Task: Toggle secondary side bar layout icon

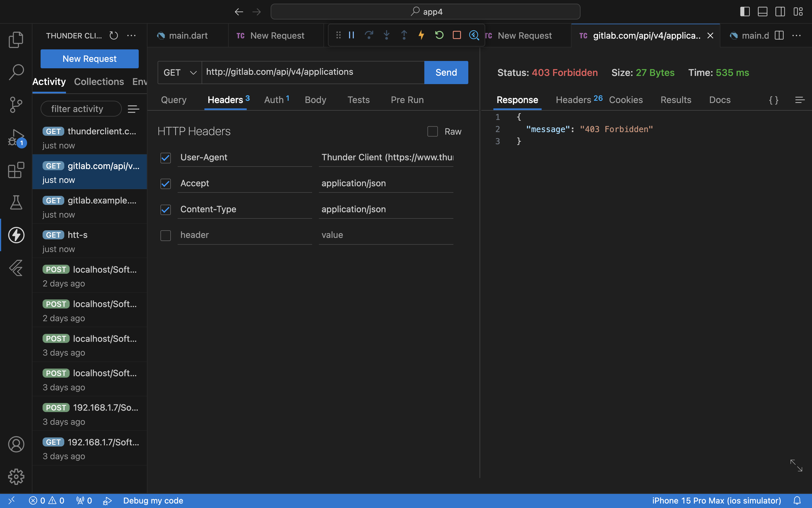Action: [780, 12]
